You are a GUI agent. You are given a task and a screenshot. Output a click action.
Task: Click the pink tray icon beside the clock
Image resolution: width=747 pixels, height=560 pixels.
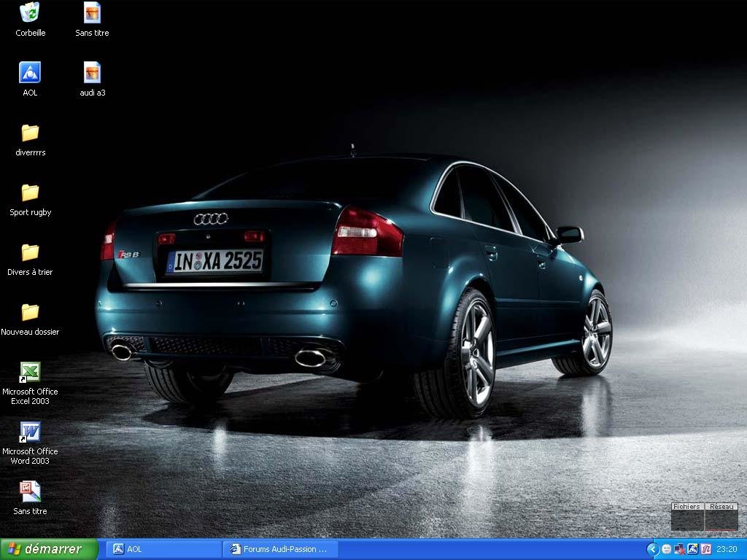(706, 549)
